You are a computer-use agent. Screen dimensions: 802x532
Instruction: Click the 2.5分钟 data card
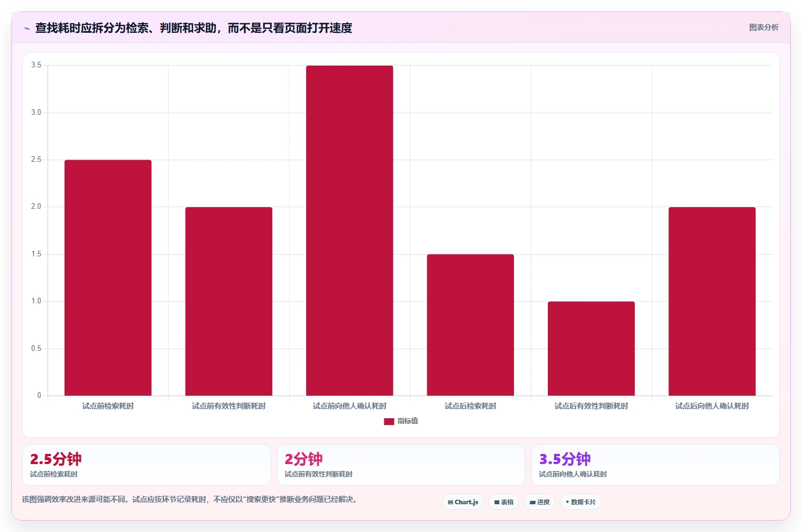[x=147, y=465]
